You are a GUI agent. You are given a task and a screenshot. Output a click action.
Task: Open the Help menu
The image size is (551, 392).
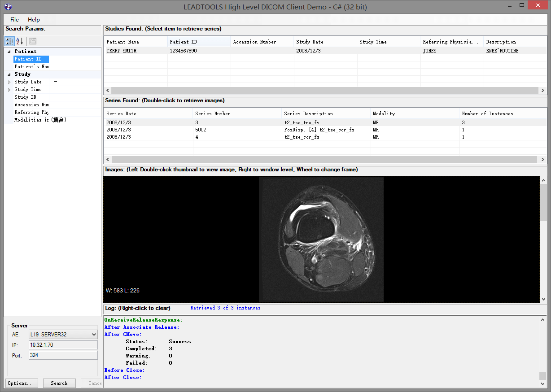[x=34, y=20]
